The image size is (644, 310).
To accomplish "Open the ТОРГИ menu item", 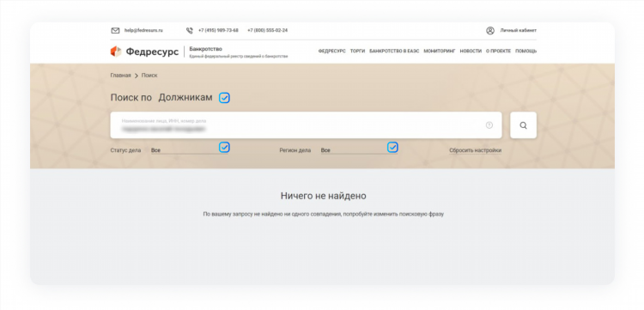I will click(357, 52).
